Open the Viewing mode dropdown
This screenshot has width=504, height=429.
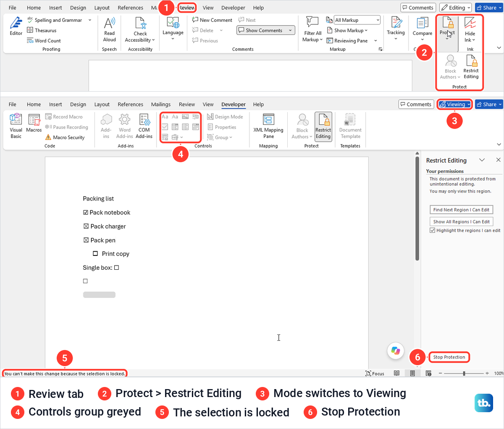pyautogui.click(x=455, y=104)
